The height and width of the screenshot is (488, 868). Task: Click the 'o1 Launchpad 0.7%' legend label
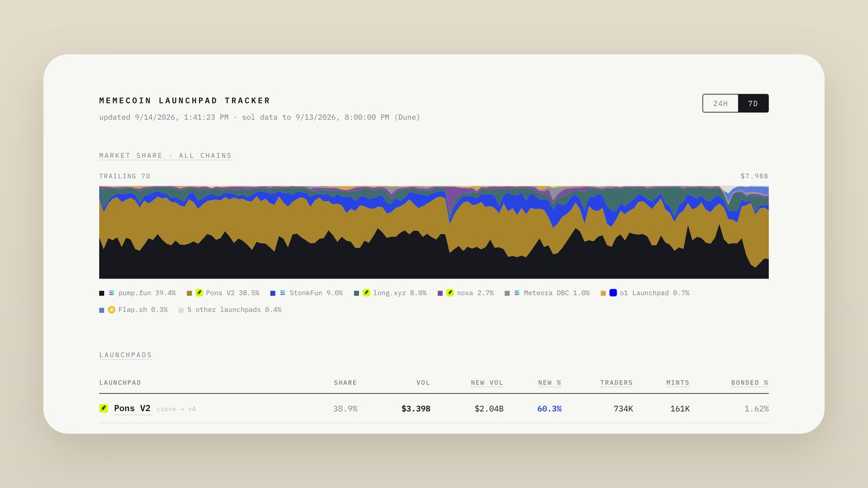[x=655, y=293]
